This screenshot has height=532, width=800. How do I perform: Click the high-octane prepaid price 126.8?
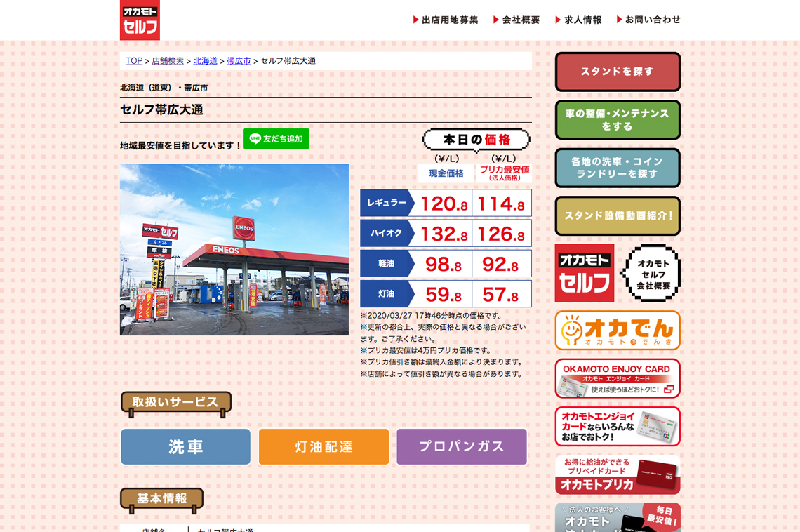click(x=501, y=234)
